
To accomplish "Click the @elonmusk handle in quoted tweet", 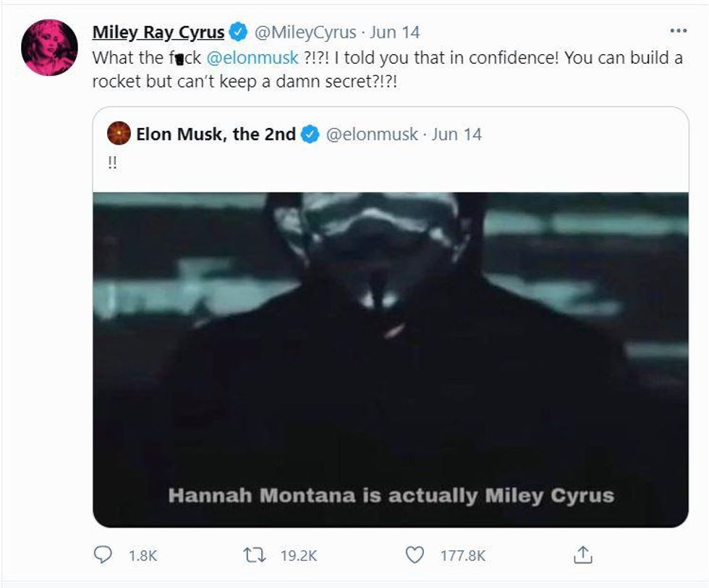I will 372,135.
